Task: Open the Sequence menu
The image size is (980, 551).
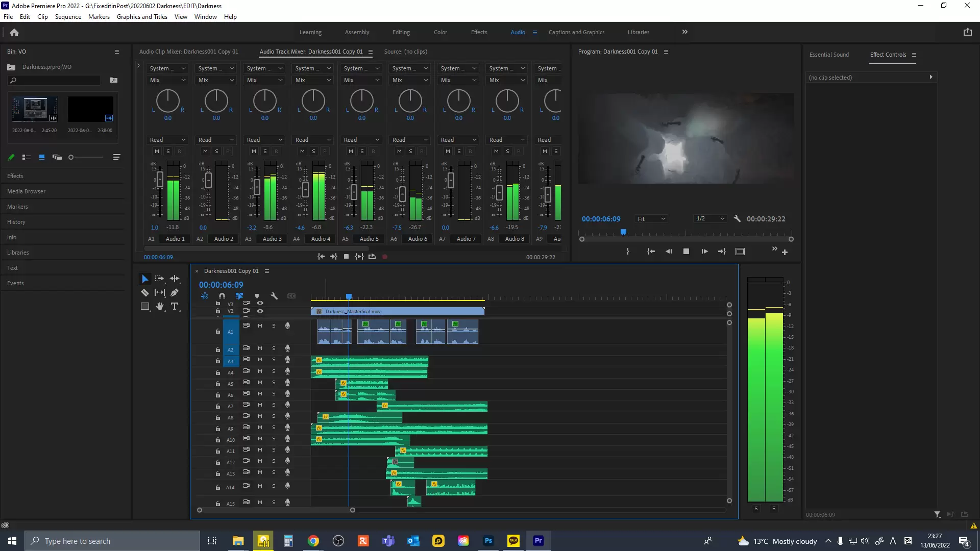Action: [68, 16]
